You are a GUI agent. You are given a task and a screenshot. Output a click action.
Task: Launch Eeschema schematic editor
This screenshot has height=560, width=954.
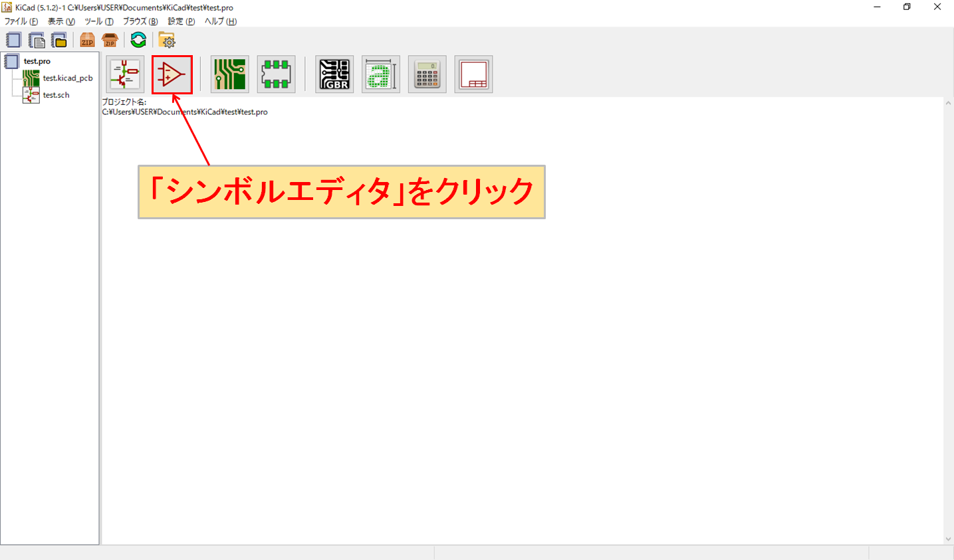[125, 74]
